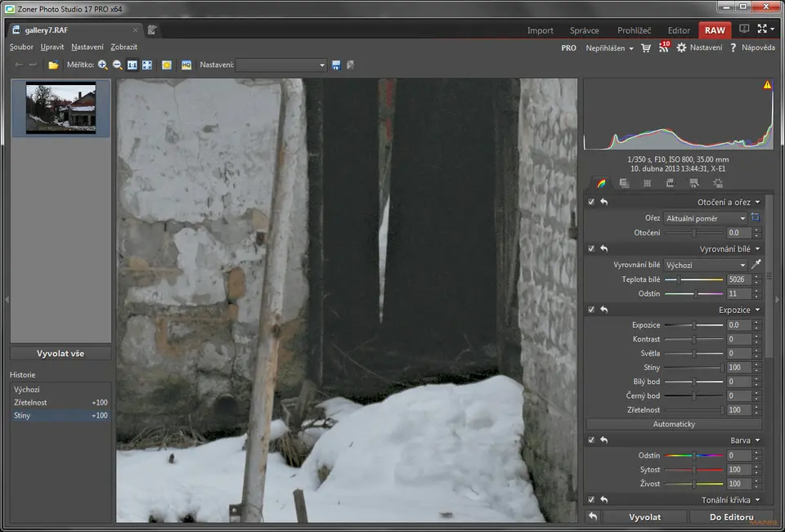Viewport: 785px width, 532px height.
Task: Switch to the Editor tab
Action: (678, 30)
